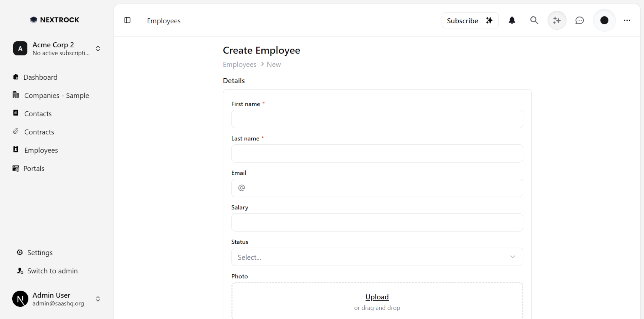Open the three-dots more options menu

point(627,20)
